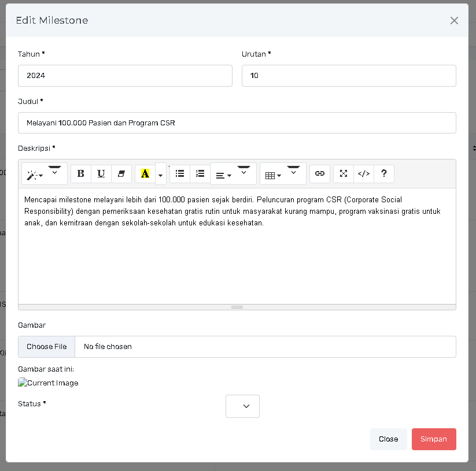
Task: Click the eraser remove font style icon
Action: pos(121,174)
